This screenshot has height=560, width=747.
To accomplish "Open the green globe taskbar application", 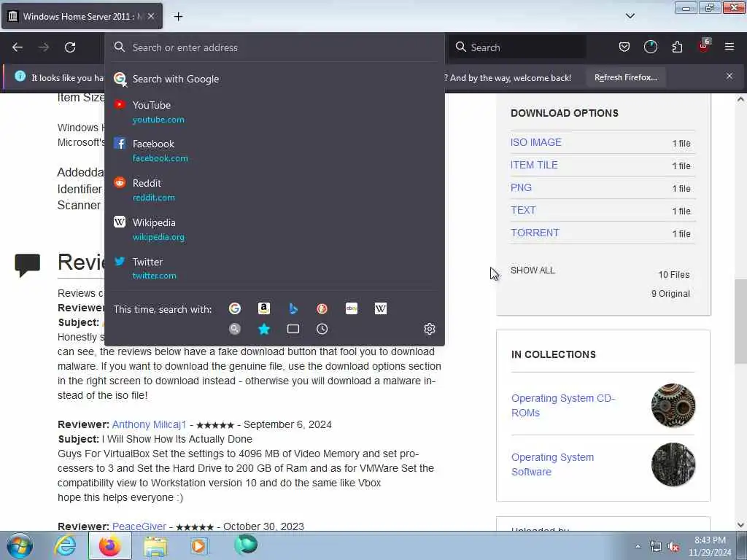I will 245,545.
